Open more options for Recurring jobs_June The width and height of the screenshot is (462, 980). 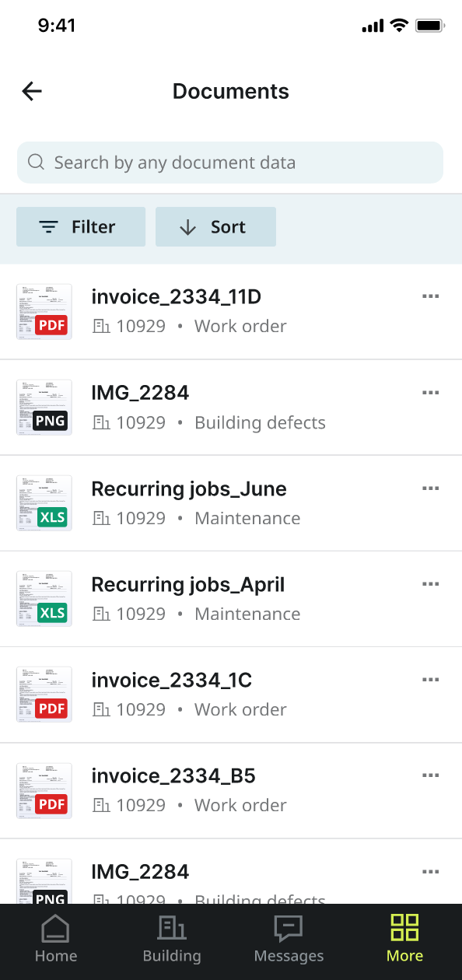[430, 488]
